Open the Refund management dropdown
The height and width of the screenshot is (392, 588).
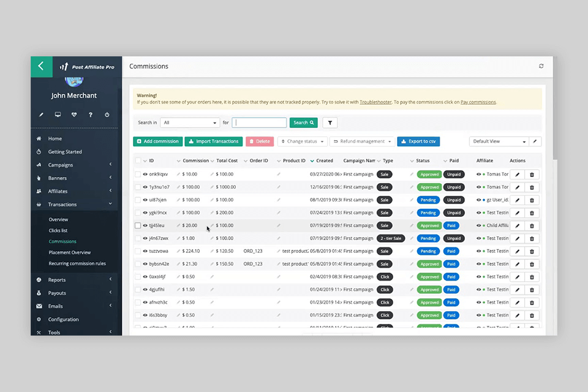(x=362, y=141)
